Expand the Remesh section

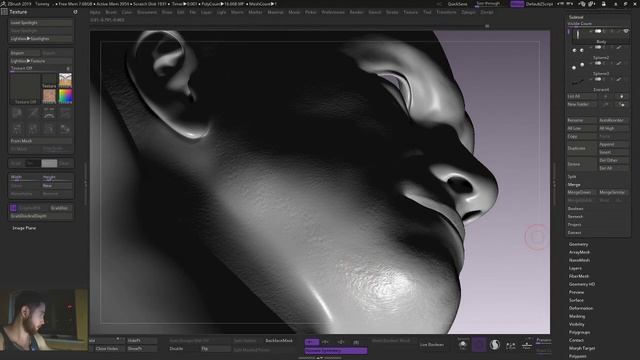tap(575, 217)
